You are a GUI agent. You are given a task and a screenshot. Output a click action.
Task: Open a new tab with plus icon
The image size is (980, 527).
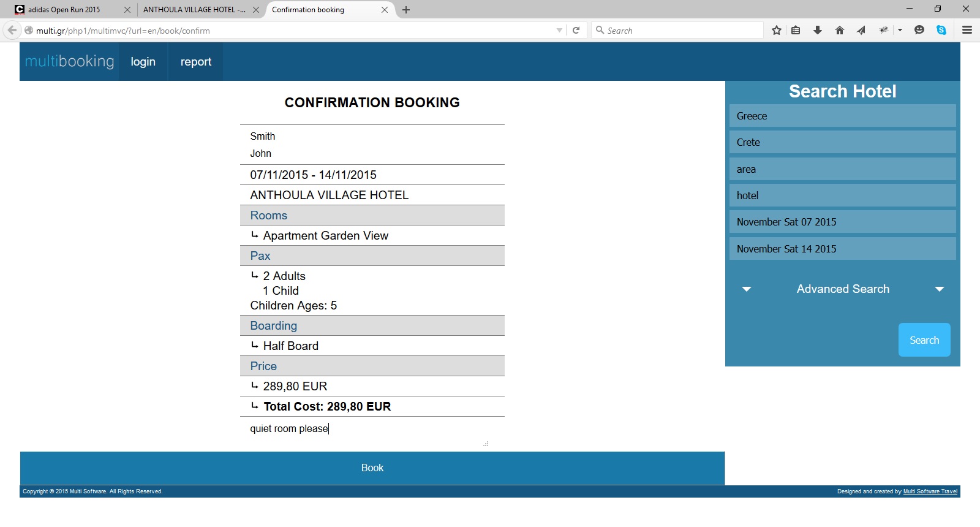406,10
